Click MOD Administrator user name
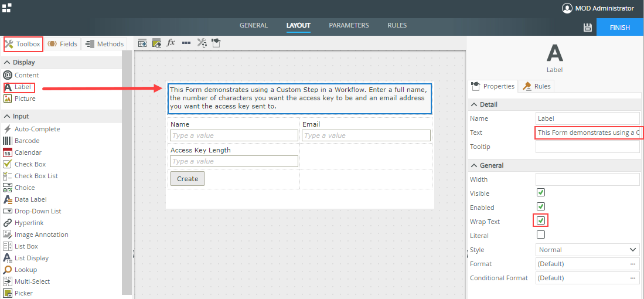This screenshot has height=299, width=644. [604, 8]
